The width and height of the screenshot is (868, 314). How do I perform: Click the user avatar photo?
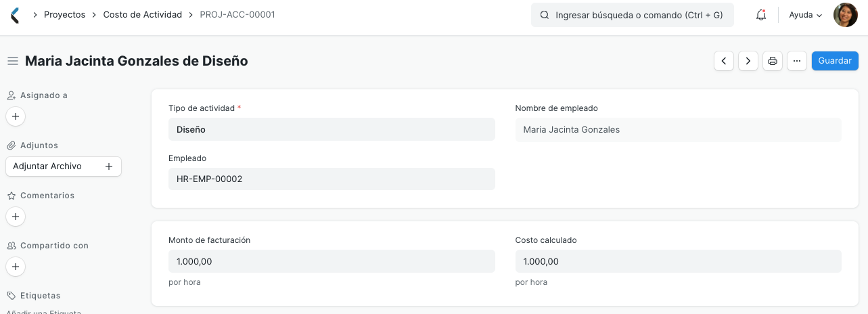(x=845, y=15)
